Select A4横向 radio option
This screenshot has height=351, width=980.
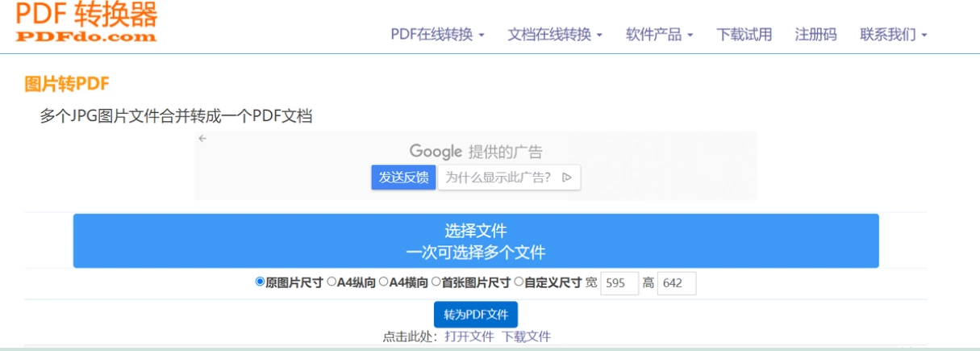click(x=384, y=282)
